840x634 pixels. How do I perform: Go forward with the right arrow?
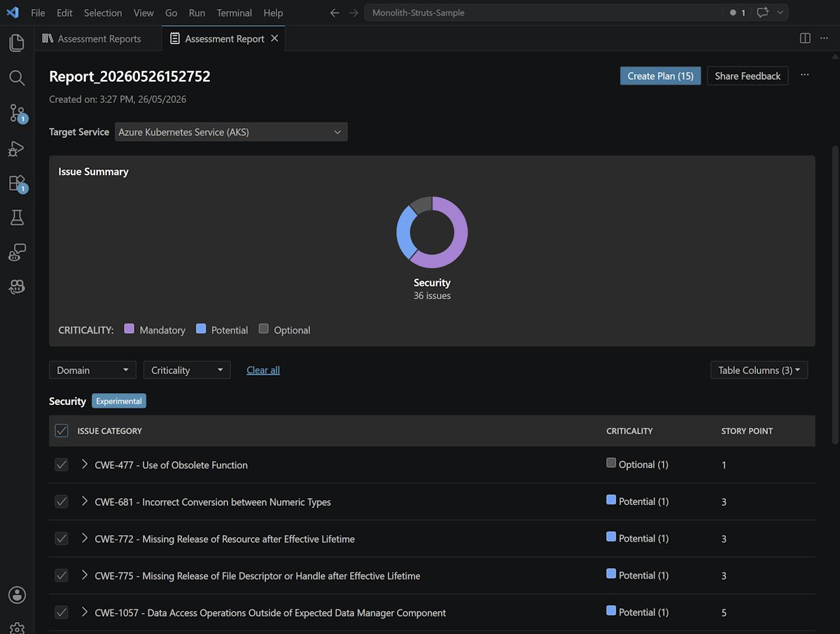click(x=353, y=13)
